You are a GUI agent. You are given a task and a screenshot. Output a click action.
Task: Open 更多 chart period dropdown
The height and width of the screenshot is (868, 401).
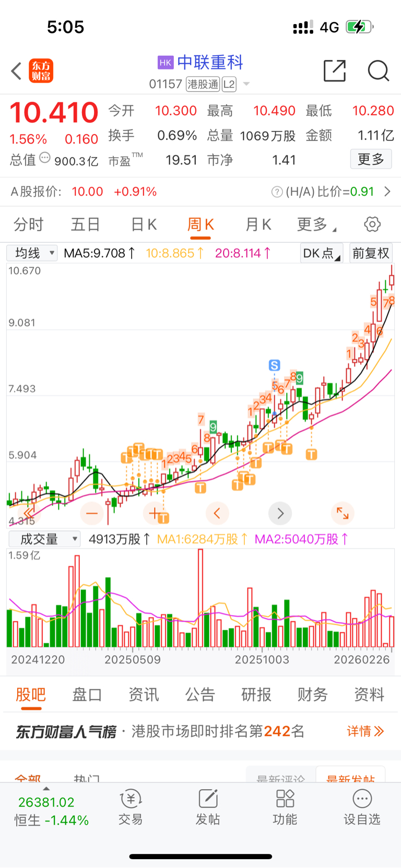click(316, 224)
